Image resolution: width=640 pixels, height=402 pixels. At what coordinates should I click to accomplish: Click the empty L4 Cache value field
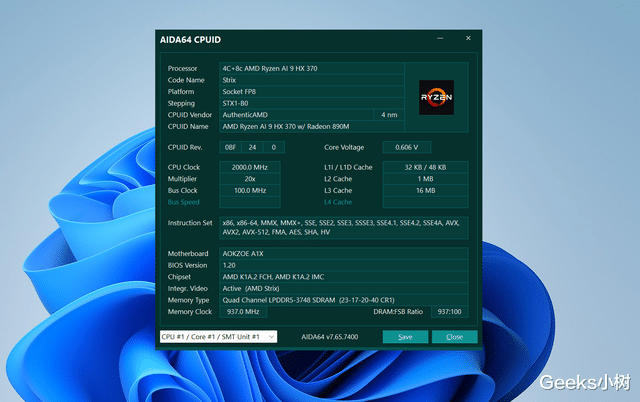click(x=425, y=202)
